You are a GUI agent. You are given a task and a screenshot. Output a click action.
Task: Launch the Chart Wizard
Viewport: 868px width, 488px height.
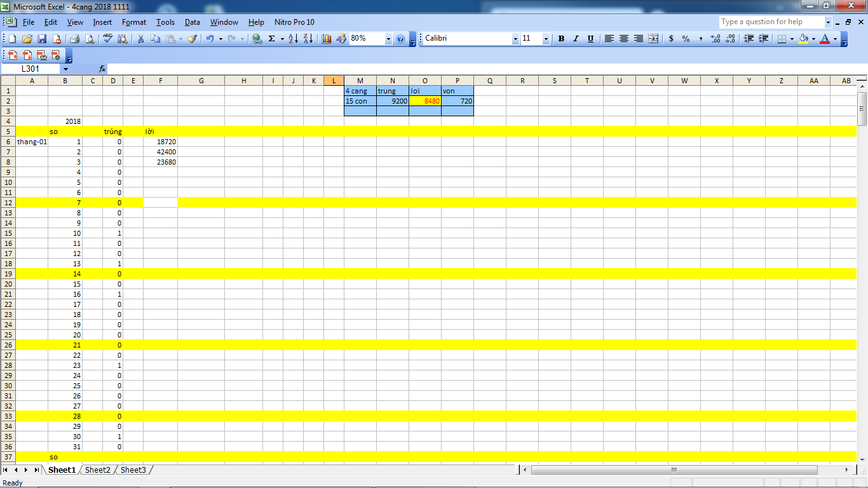point(327,39)
